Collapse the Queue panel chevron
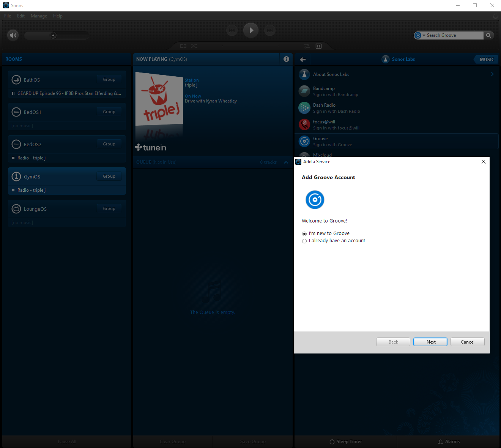This screenshot has height=448, width=501. 286,162
